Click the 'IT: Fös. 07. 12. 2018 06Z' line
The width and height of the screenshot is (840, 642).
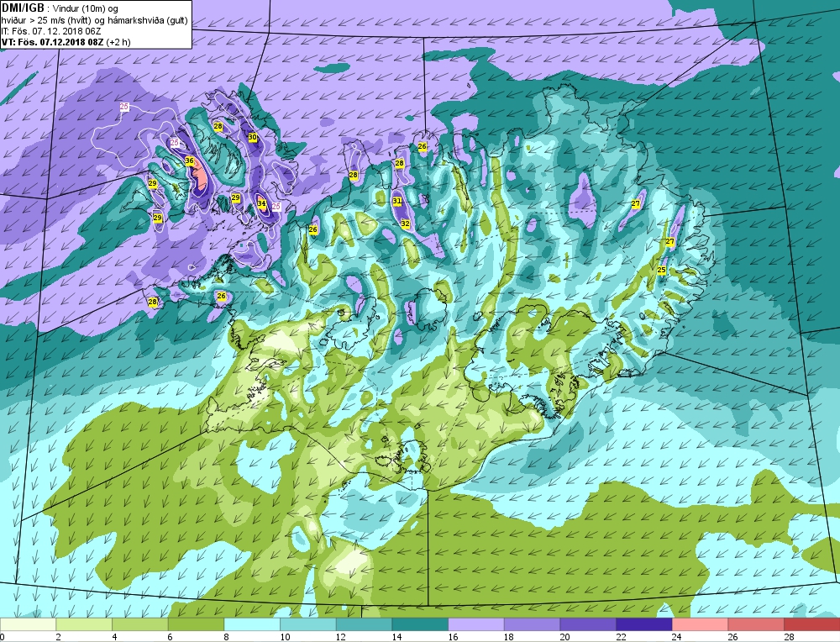(x=51, y=31)
